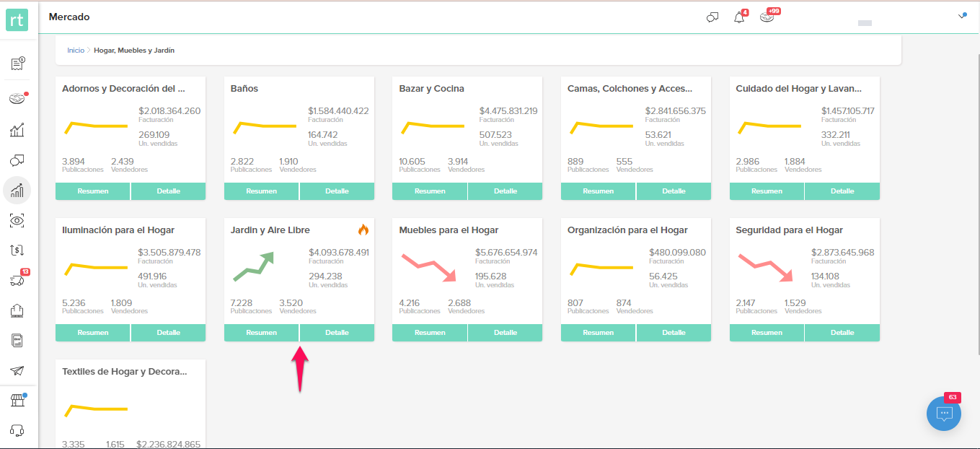This screenshot has height=449, width=980.
Task: Go to Inicio breadcrumb link
Action: (x=76, y=51)
